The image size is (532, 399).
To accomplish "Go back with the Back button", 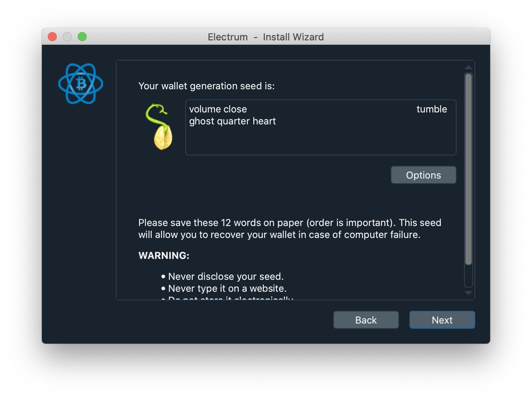I will coord(366,320).
